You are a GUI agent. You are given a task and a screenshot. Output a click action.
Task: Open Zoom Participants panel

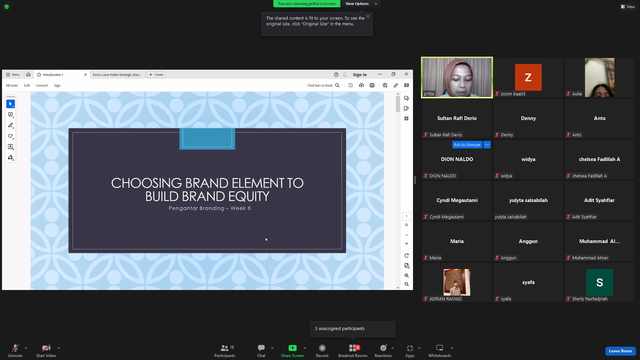224,351
